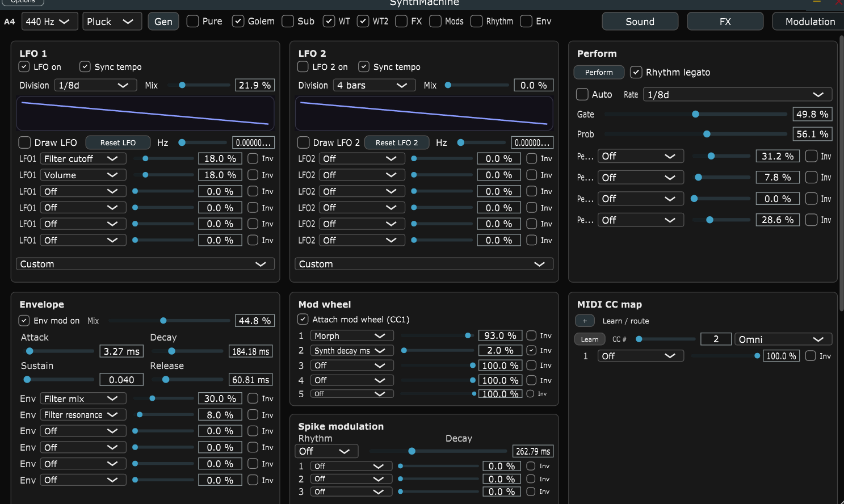Open the Omni MIDI channel dropdown

(x=783, y=339)
